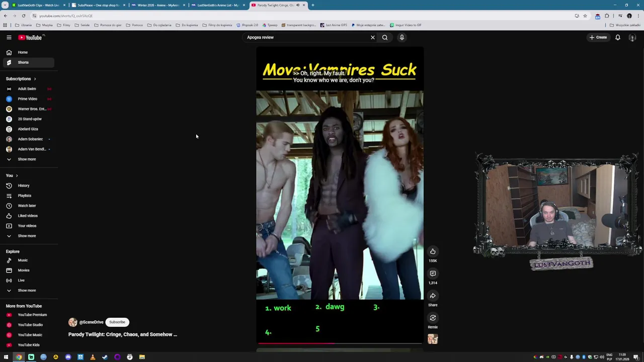The image size is (644, 362).
Task: Open the Adam Sobaniec subscription channel
Action: tap(28, 139)
